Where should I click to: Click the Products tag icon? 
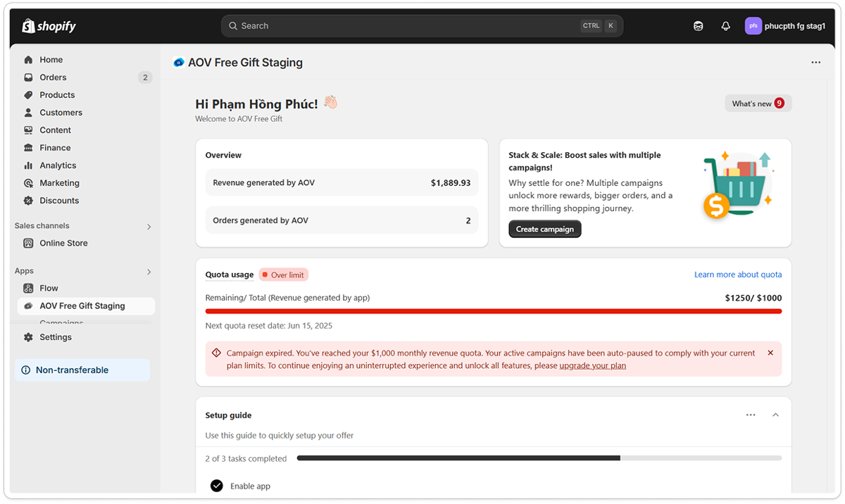pyautogui.click(x=28, y=95)
